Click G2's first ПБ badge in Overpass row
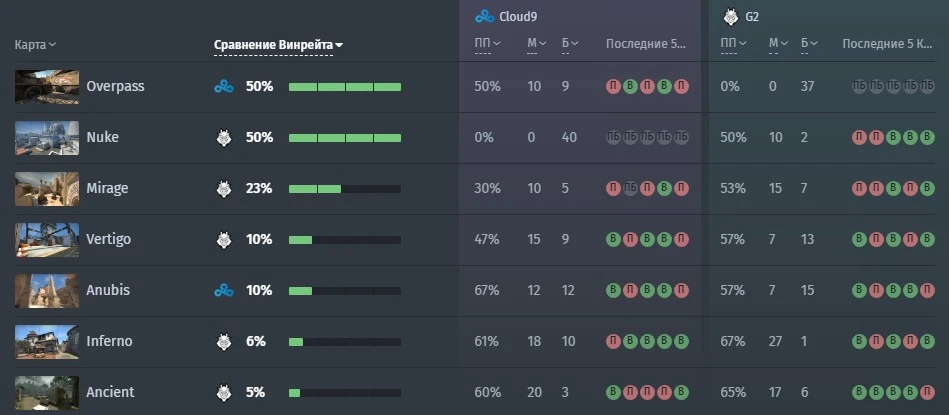This screenshot has height=415, width=949. pyautogui.click(x=859, y=87)
